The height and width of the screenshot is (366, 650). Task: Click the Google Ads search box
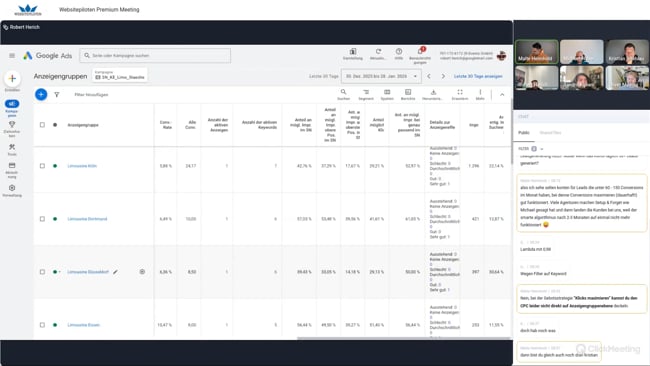[x=155, y=56]
